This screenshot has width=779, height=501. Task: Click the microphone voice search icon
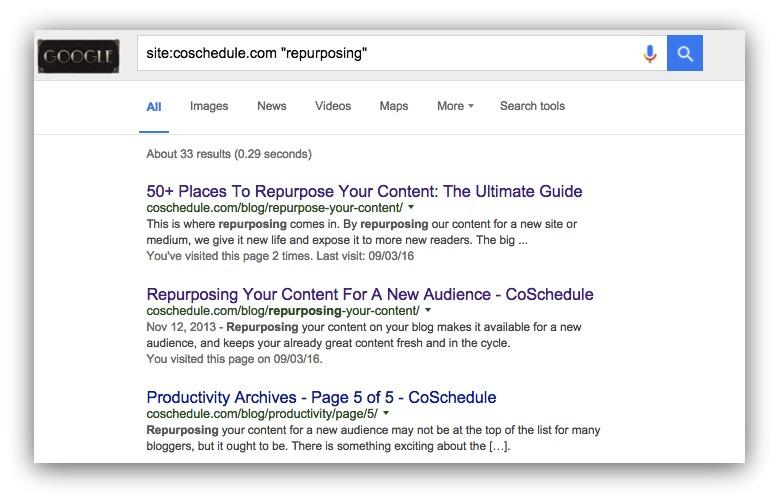click(x=649, y=54)
